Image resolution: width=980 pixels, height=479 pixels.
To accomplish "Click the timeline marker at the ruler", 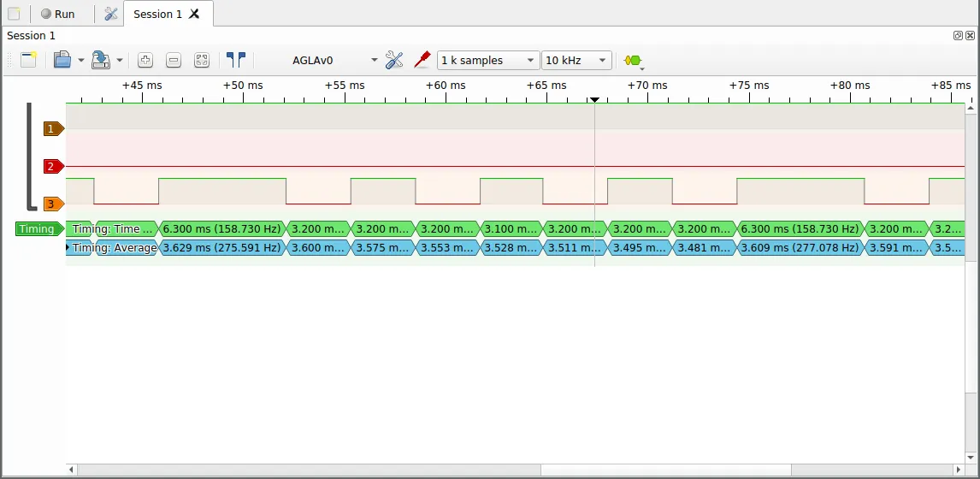I will pos(594,100).
